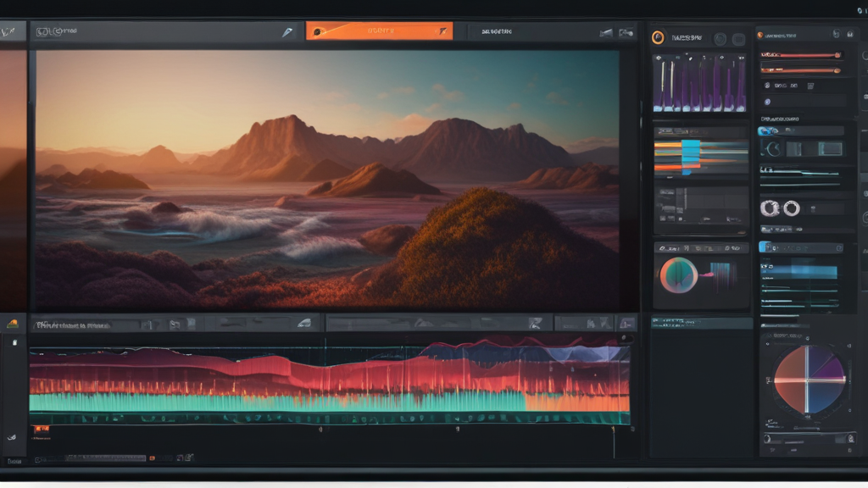Image resolution: width=868 pixels, height=488 pixels.
Task: Click the small white icon left of the timeline tracks
Action: pyautogui.click(x=15, y=343)
